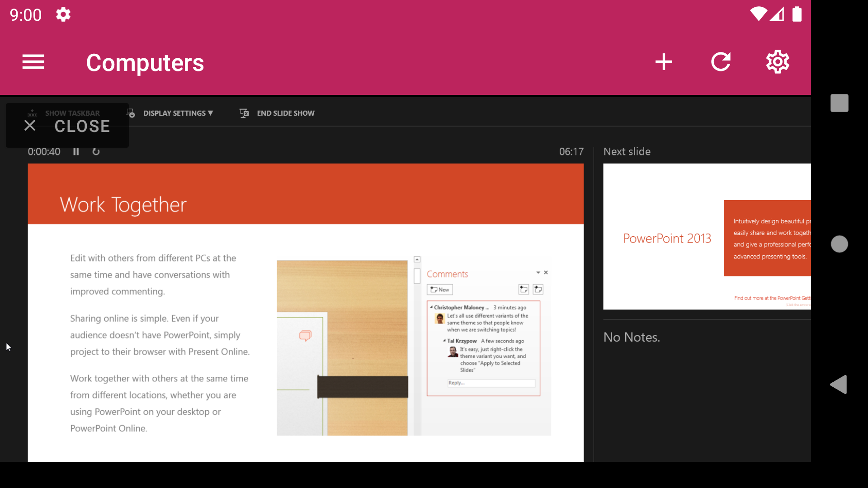Viewport: 868px width, 488px height.
Task: Open the settings gear in app bar
Action: [x=778, y=62]
